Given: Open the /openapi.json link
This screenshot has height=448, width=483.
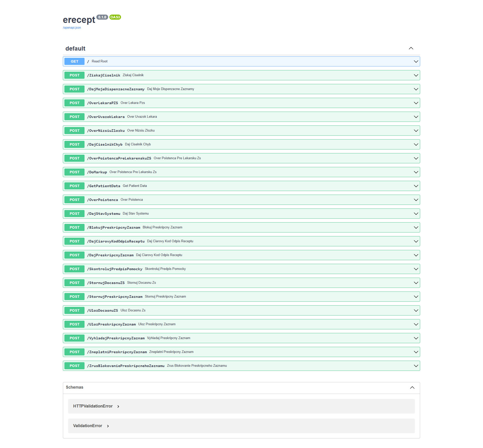Looking at the screenshot, I should pyautogui.click(x=72, y=28).
